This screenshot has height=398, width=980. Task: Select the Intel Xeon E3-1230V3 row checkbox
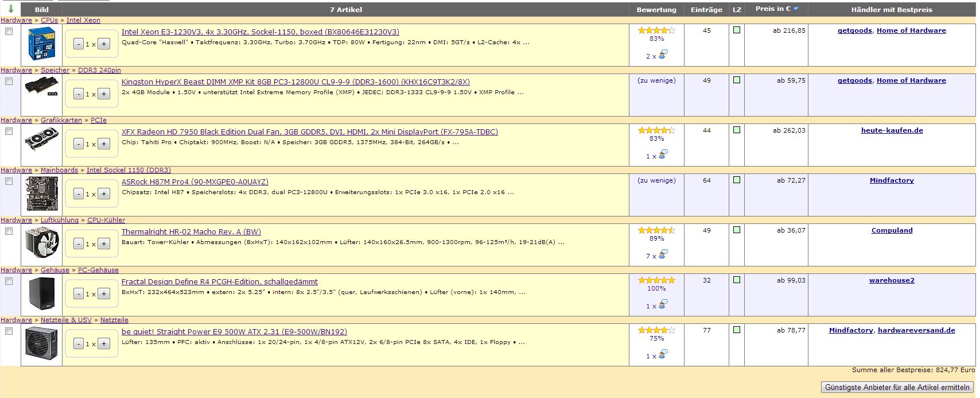tap(9, 32)
